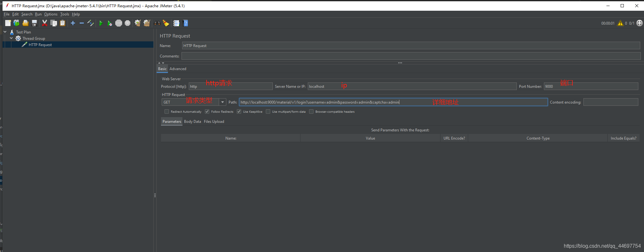Click the Path field with login URL

click(x=393, y=102)
